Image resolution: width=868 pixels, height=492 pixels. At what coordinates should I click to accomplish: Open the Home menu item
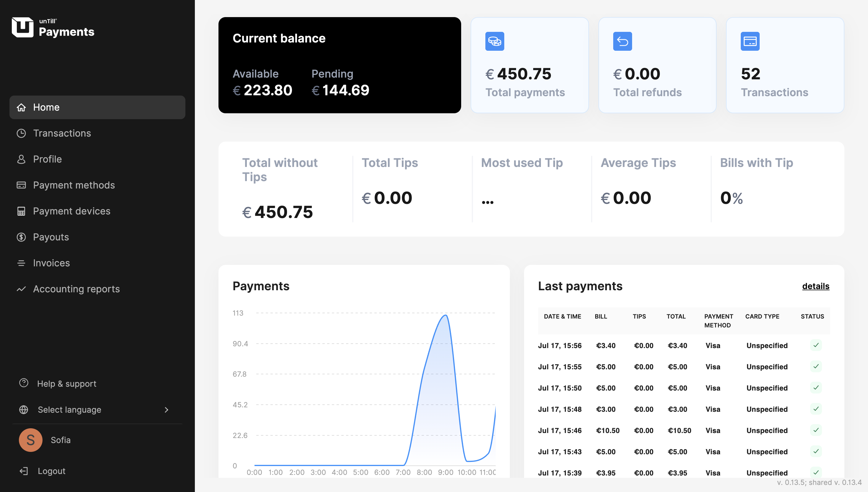coord(97,107)
